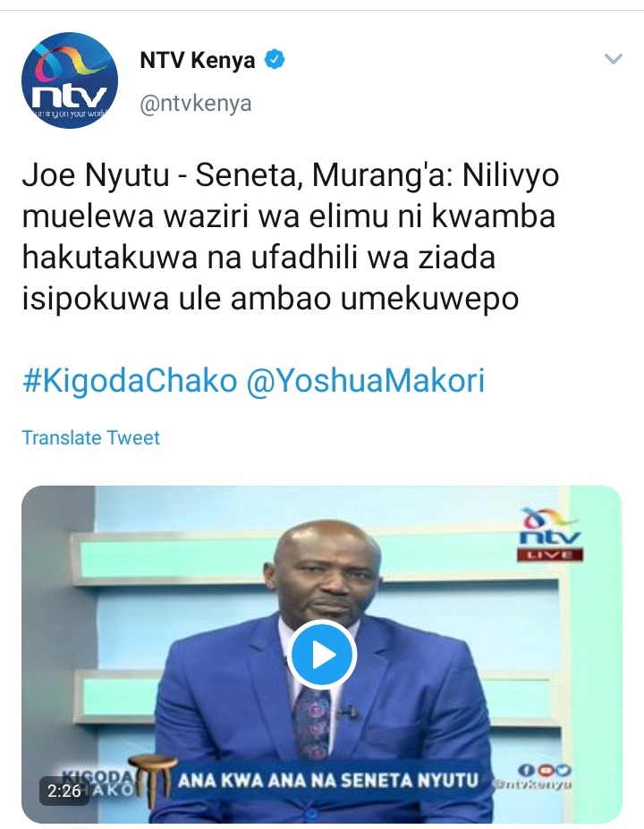644x829 pixels.
Task: Open the NTV Kenya profile avatar
Action: tap(69, 80)
